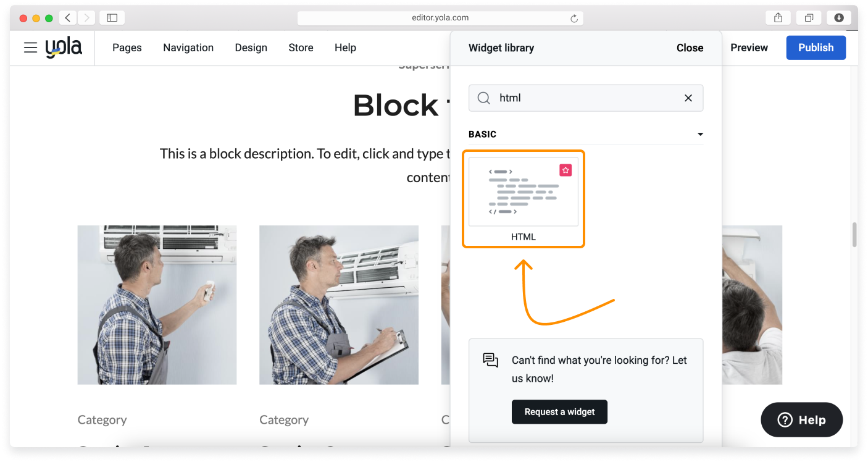Open the hamburger menu
This screenshot has height=462, width=868.
[30, 48]
